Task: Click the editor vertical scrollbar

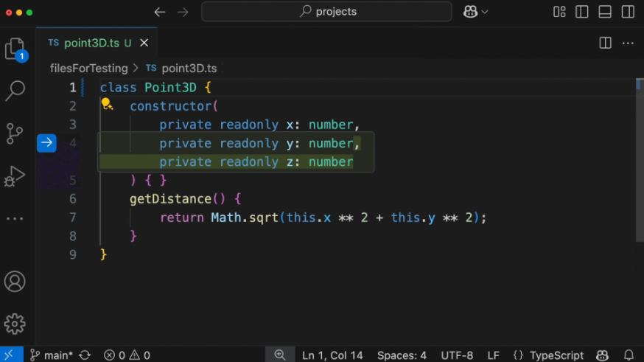Action: click(x=640, y=160)
